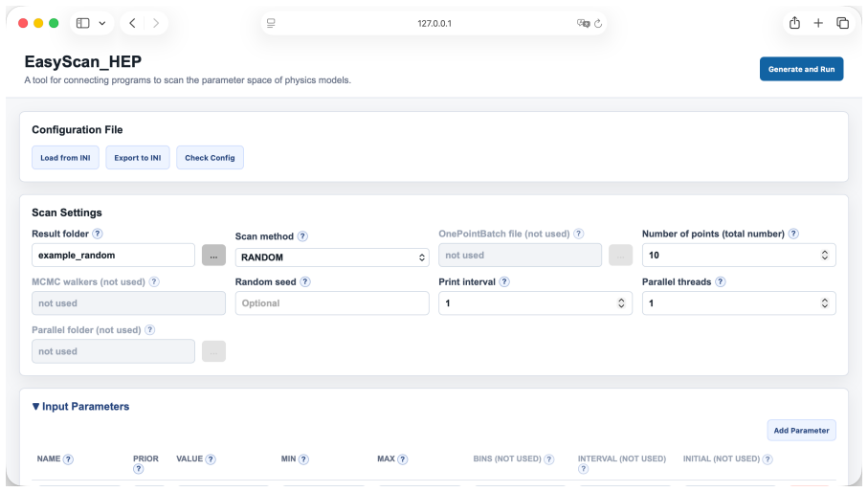Screen dimensions: 868x492
Task: Open help for Number of points
Action: (x=793, y=234)
